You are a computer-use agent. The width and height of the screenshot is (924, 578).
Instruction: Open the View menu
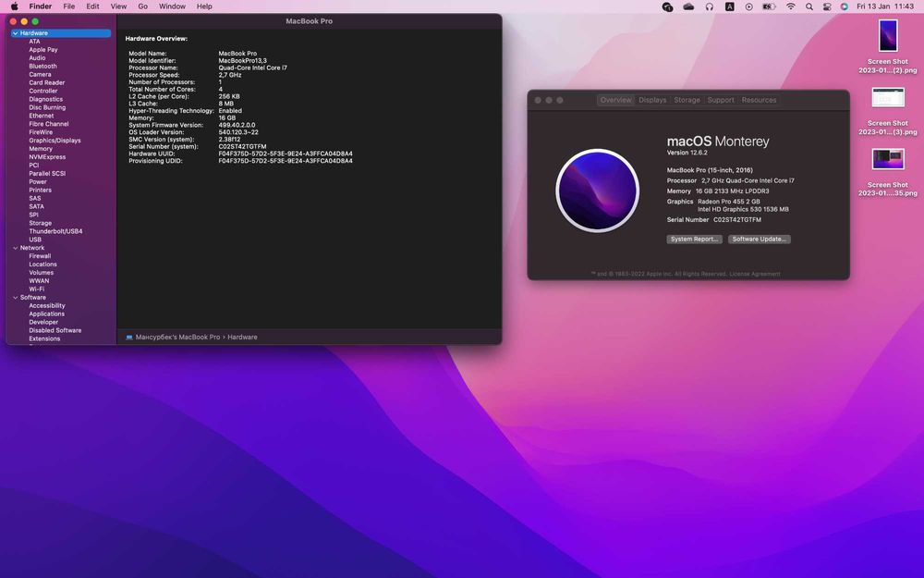118,6
